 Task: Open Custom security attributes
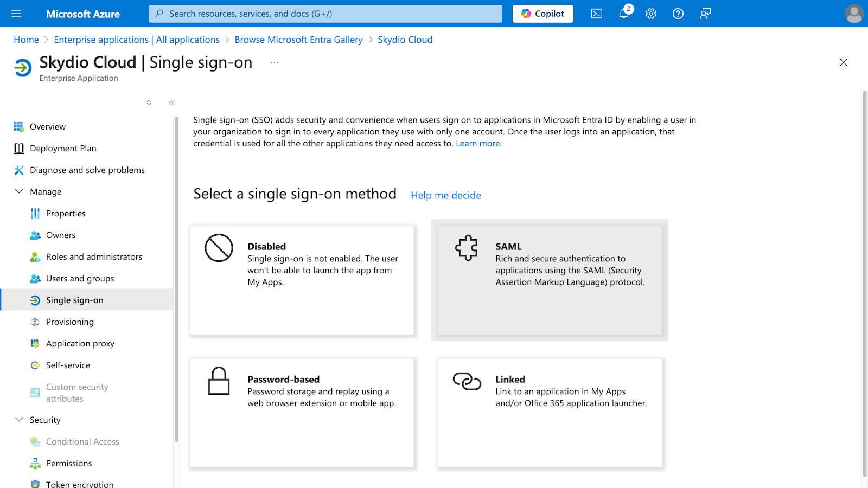[87, 393]
